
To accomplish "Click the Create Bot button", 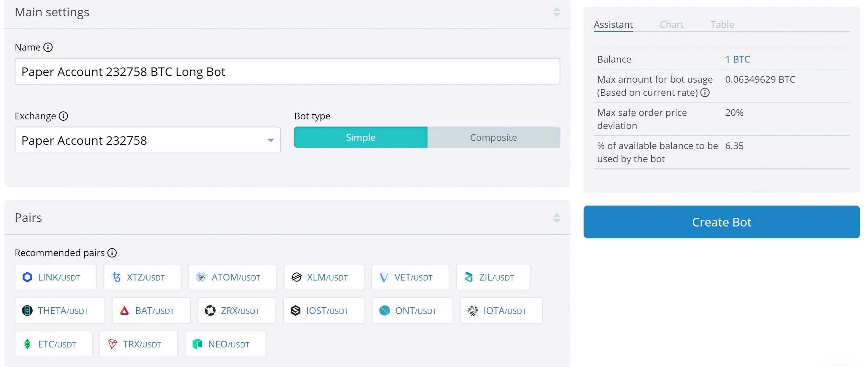I will click(x=721, y=222).
